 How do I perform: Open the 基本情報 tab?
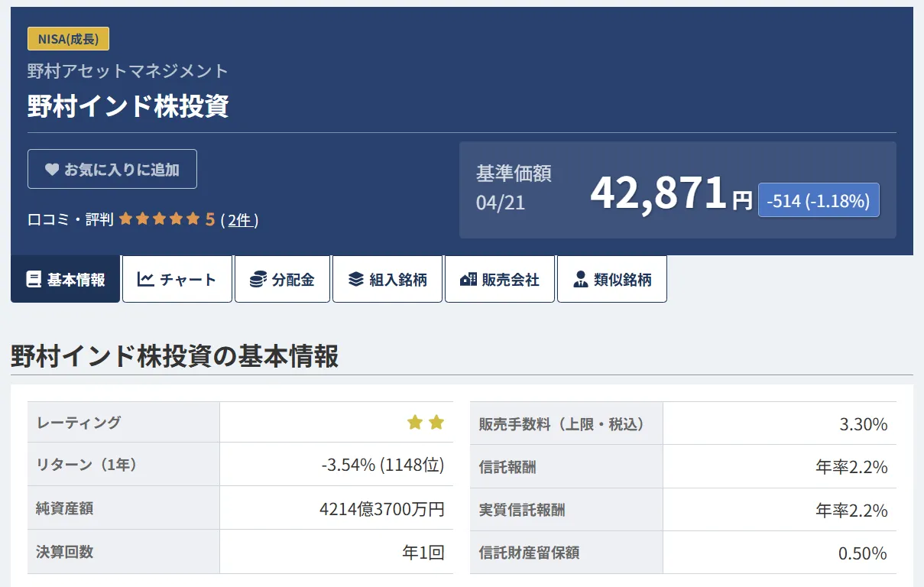[x=66, y=279]
